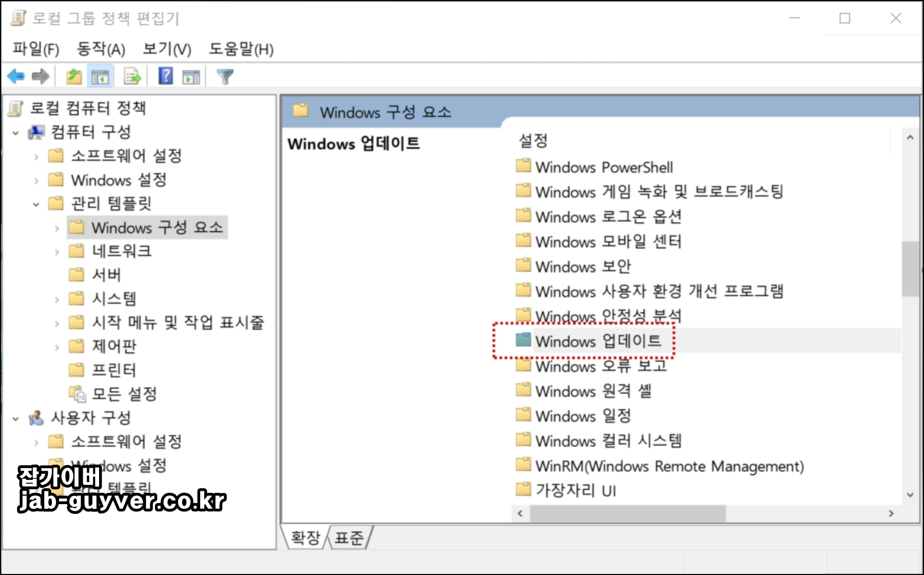Toggle the action pane toolbar icon

[191, 77]
